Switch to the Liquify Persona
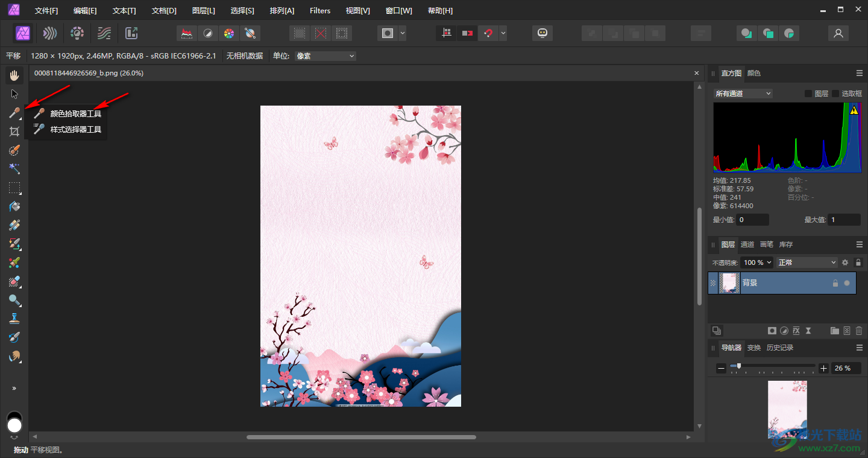This screenshot has width=868, height=458. 50,33
